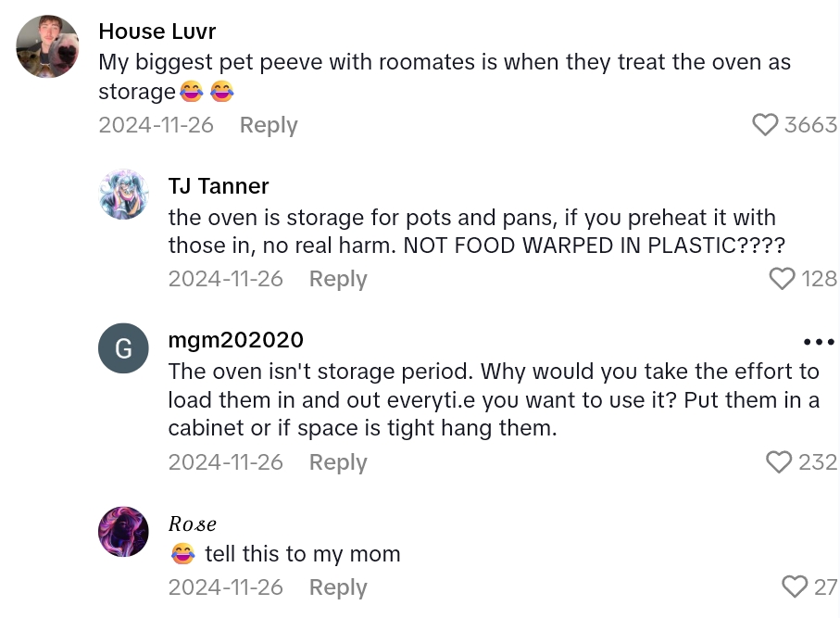Click mgm202020's gray G avatar

(x=123, y=348)
